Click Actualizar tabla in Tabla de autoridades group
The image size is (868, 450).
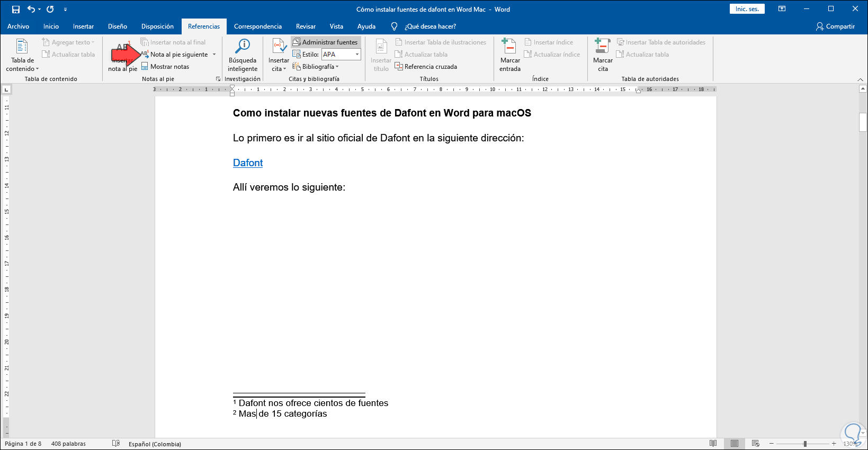(x=642, y=55)
